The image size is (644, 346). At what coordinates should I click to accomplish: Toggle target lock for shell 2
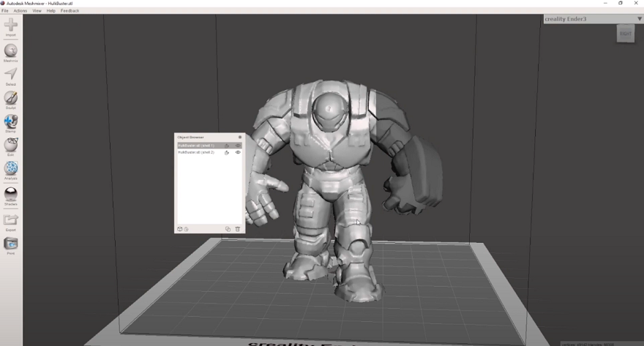(x=226, y=152)
